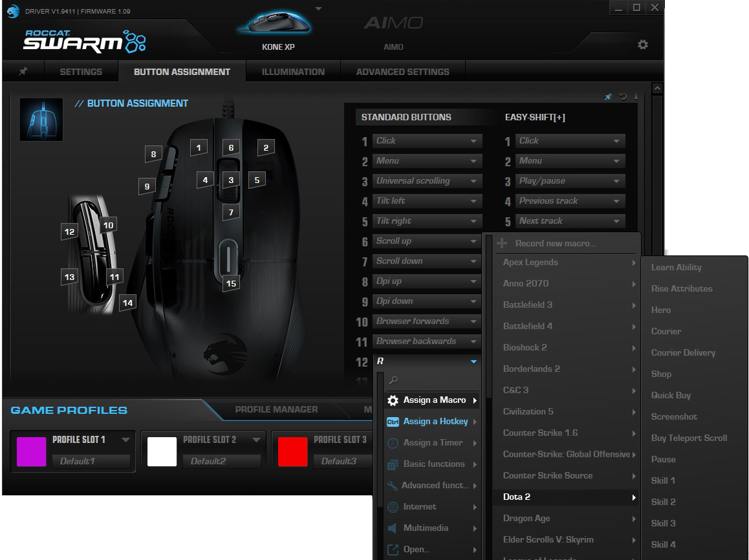Click the pin icon left of Settings tab

pyautogui.click(x=23, y=71)
